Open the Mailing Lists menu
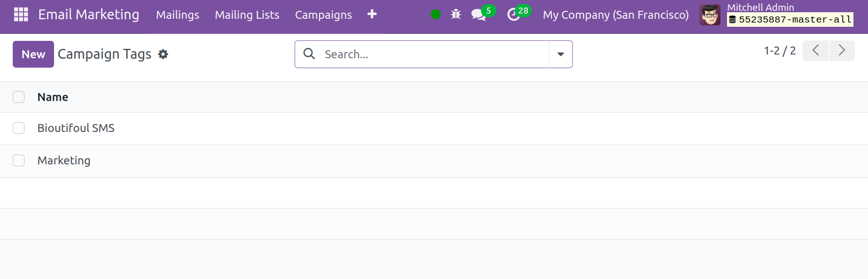 pos(247,15)
